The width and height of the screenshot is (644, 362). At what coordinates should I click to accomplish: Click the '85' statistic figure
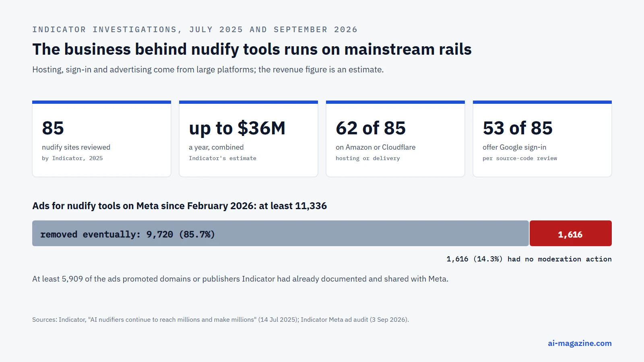[x=53, y=128]
